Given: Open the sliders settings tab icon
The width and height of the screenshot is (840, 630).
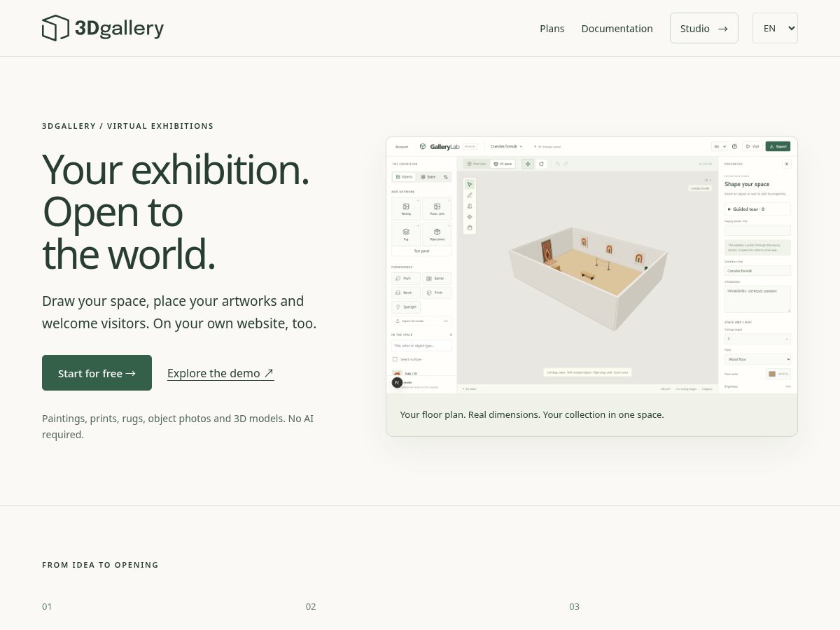Looking at the screenshot, I should 446,177.
